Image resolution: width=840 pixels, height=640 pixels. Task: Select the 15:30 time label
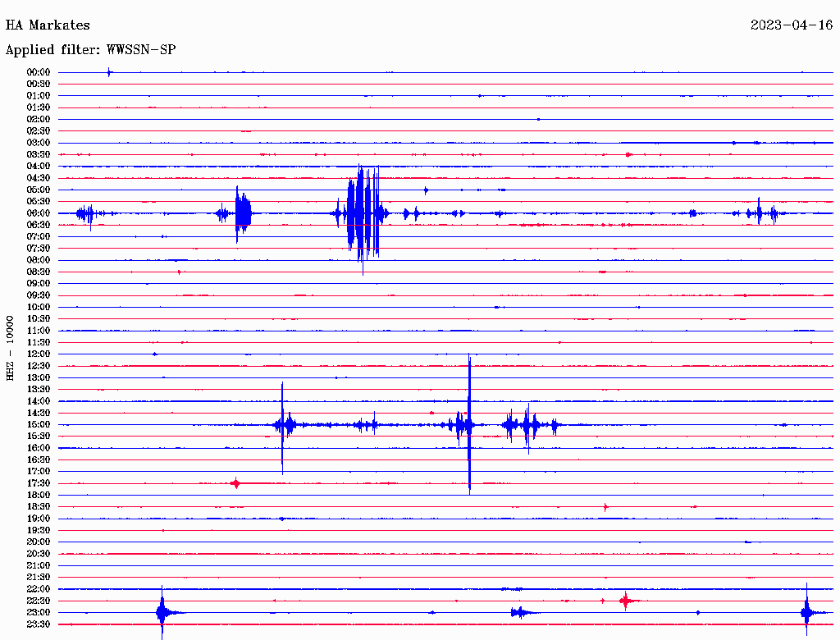(39, 437)
